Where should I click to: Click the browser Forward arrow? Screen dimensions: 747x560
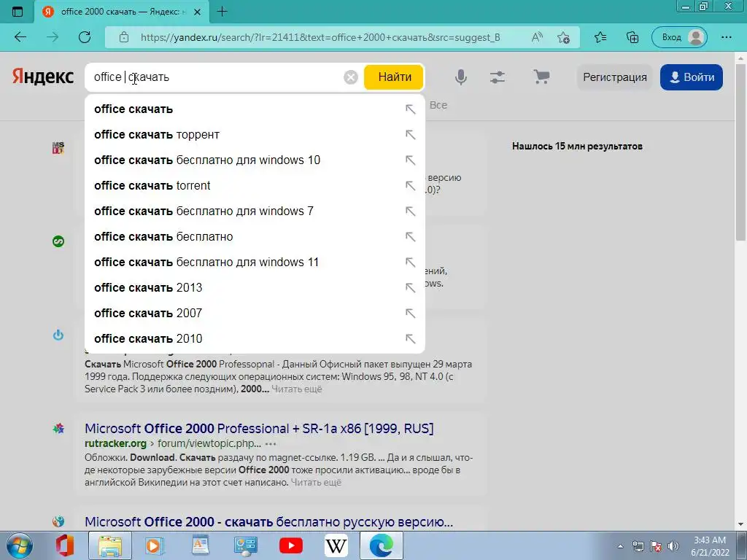[x=53, y=37]
